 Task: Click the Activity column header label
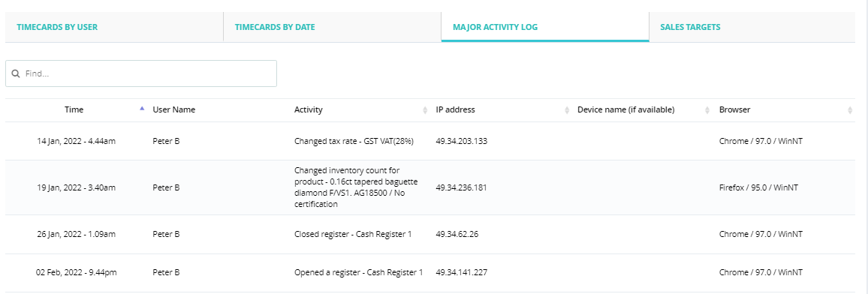pos(309,110)
